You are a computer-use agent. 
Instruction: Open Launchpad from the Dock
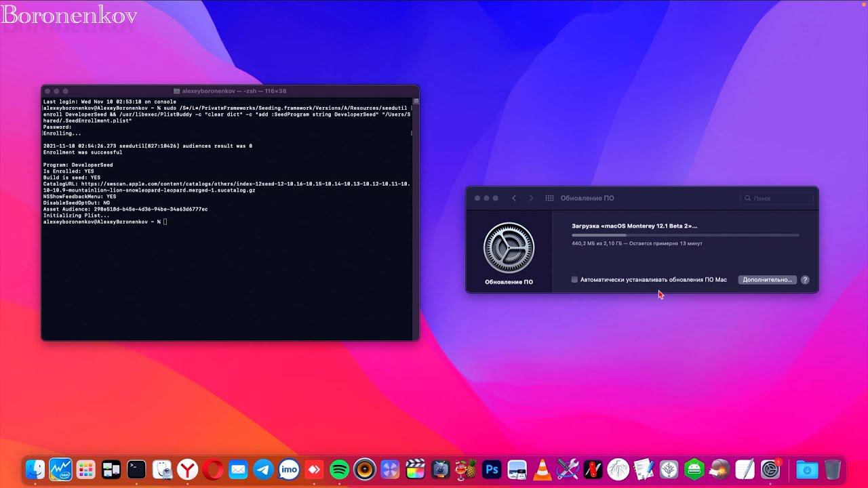[85, 469]
